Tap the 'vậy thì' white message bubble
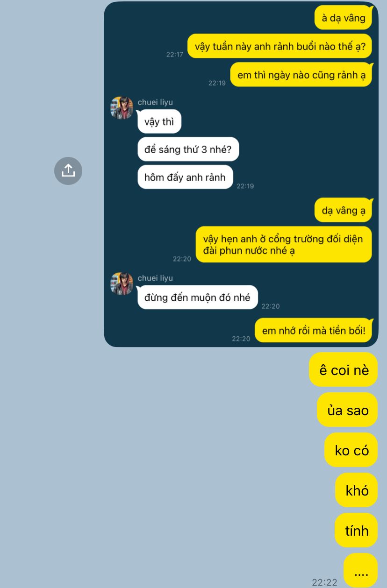This screenshot has width=387, height=588. click(x=159, y=122)
